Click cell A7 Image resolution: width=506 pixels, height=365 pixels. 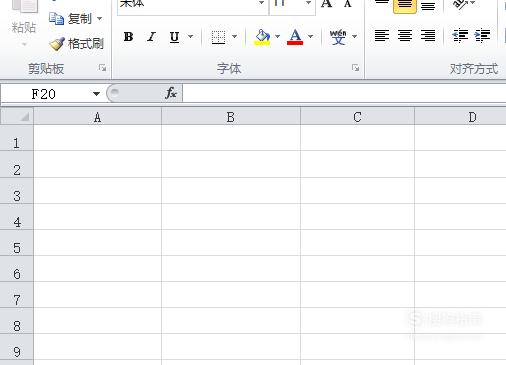(97, 295)
